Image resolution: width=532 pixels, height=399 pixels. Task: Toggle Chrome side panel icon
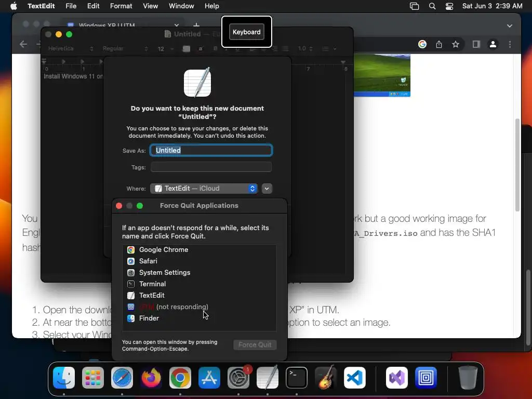point(476,44)
